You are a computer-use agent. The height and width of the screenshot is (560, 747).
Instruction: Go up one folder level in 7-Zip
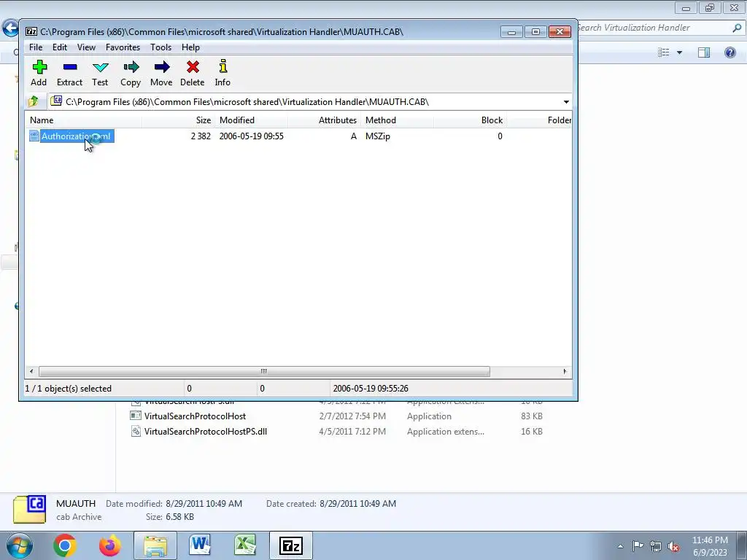point(34,101)
